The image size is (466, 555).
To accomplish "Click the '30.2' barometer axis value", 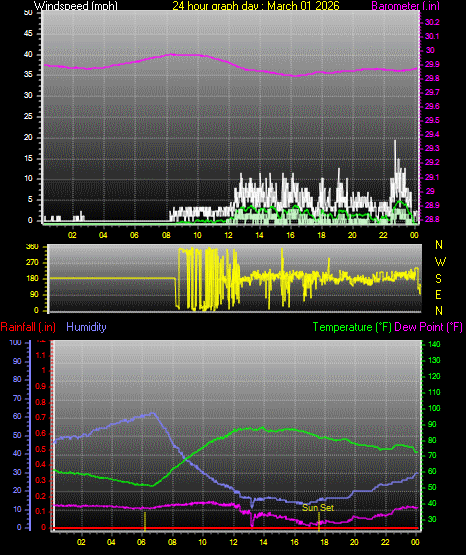I will (432, 22).
